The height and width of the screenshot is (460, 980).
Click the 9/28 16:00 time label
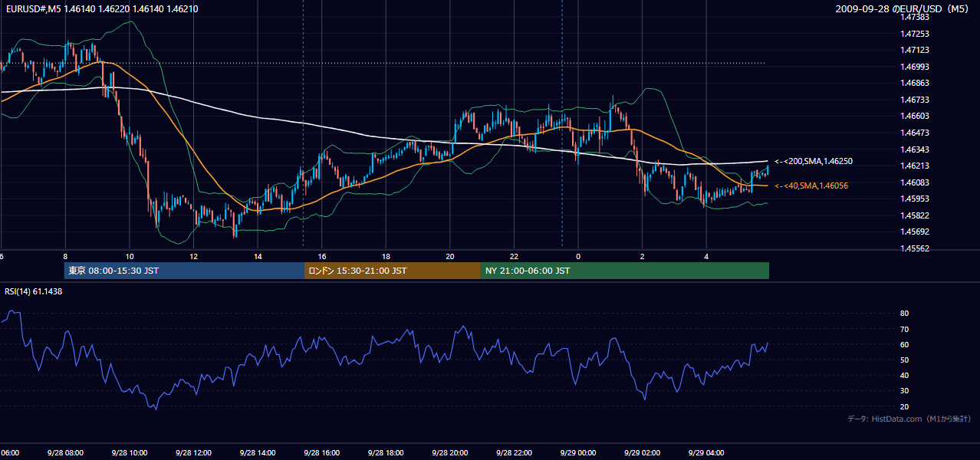321,452
